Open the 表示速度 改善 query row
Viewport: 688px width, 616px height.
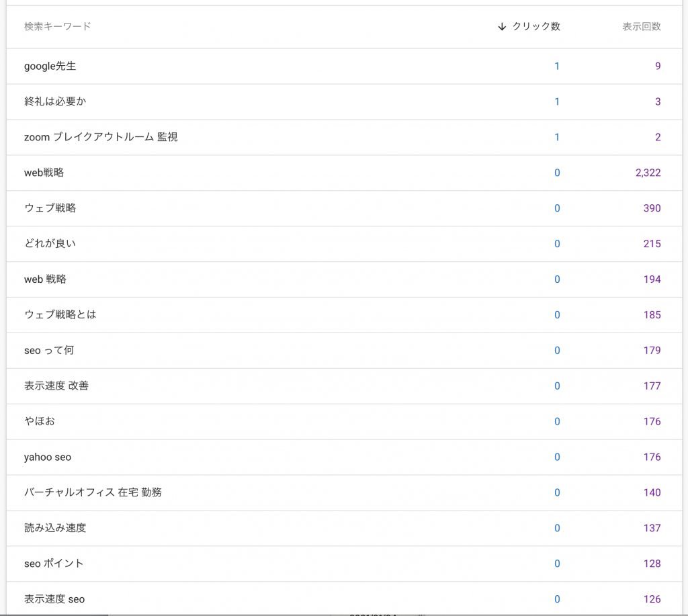(x=56, y=386)
